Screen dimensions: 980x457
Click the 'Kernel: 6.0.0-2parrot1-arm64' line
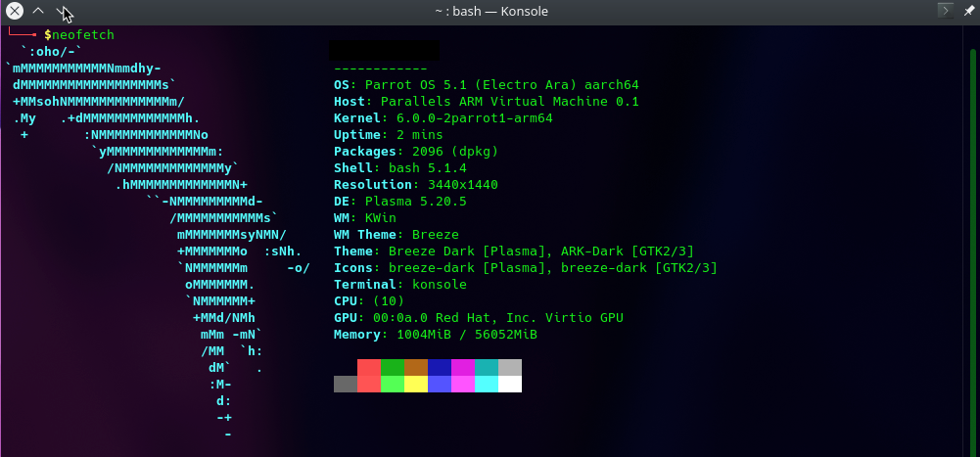(443, 118)
